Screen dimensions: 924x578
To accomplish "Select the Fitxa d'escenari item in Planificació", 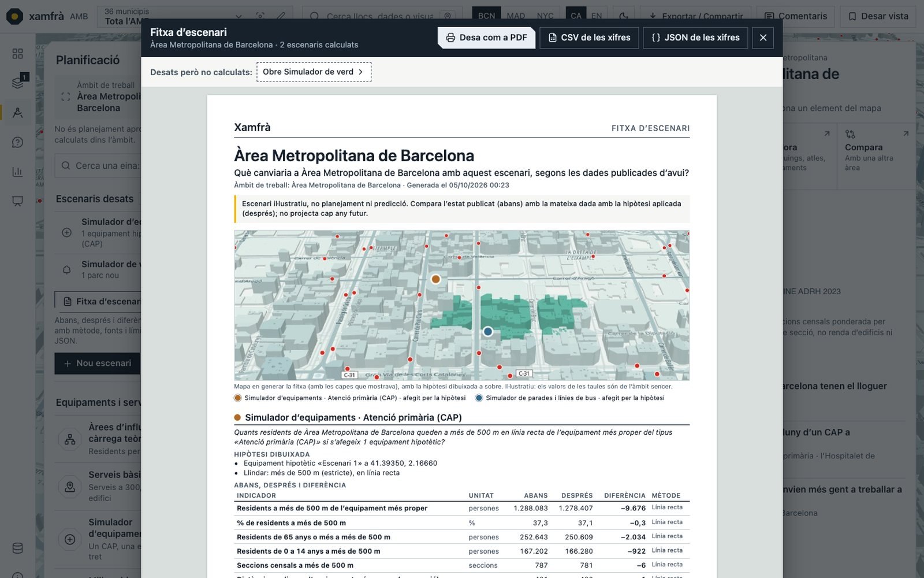I will 98,301.
